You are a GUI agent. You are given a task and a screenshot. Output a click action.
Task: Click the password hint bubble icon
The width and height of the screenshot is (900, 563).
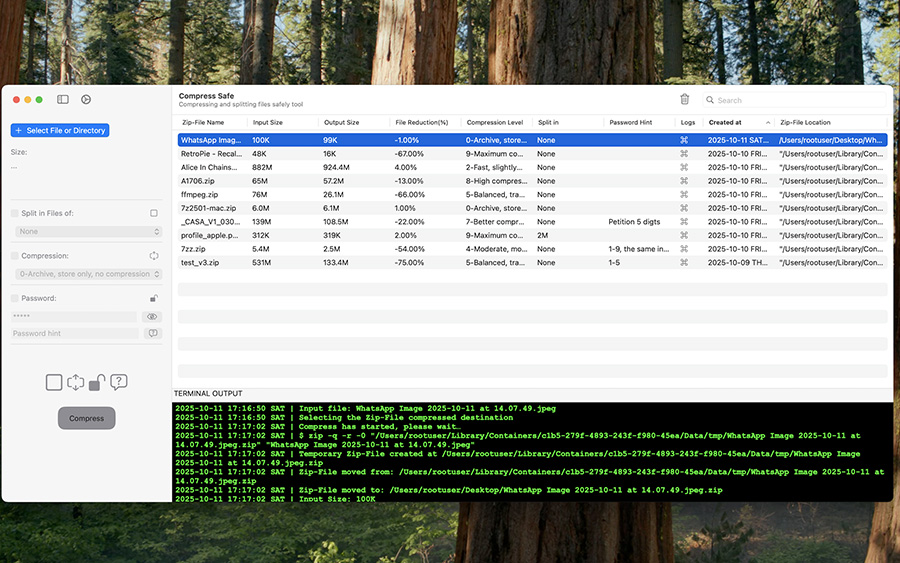(x=153, y=333)
